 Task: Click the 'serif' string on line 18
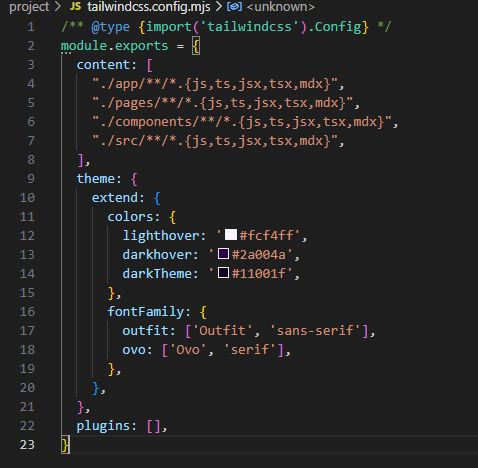pos(250,350)
